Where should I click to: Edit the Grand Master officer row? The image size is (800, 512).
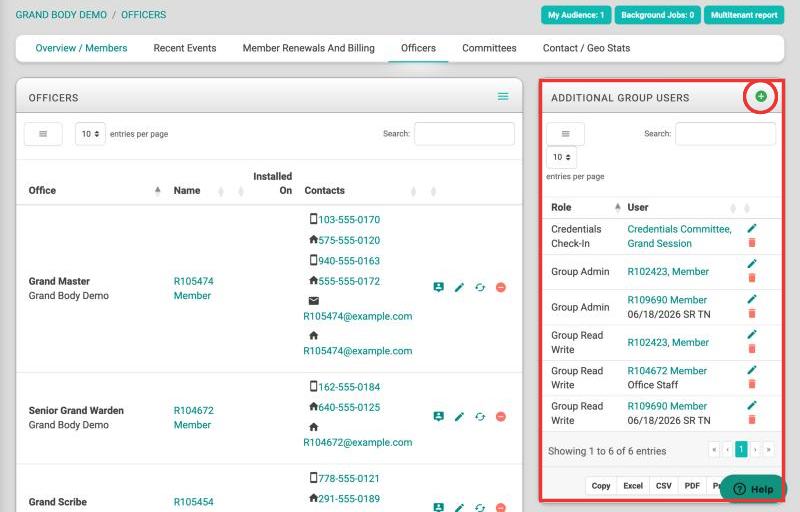coord(459,288)
